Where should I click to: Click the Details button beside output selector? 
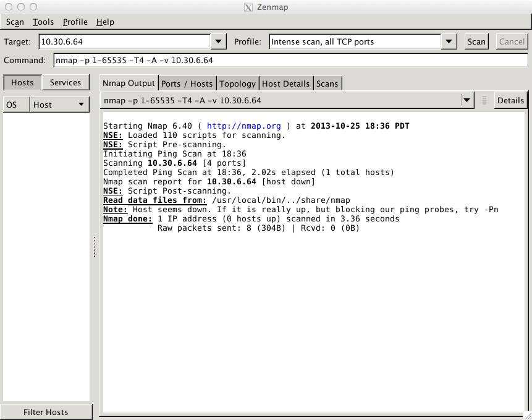click(x=510, y=101)
